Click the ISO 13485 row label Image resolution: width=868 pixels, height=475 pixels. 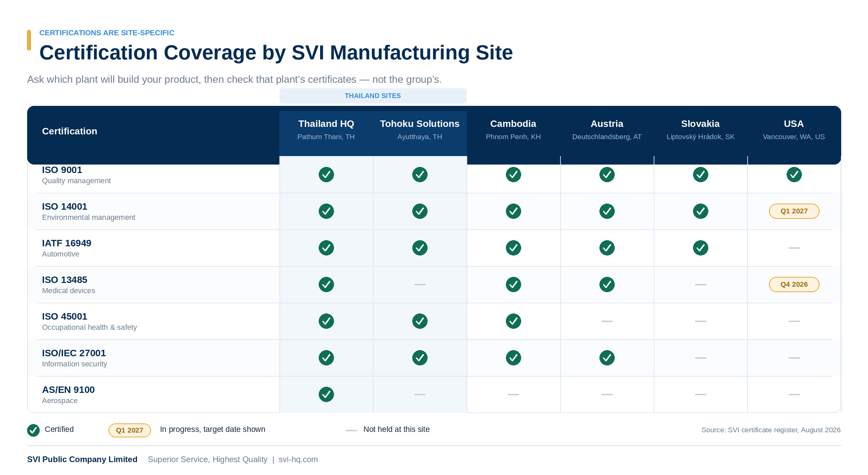[x=65, y=280]
